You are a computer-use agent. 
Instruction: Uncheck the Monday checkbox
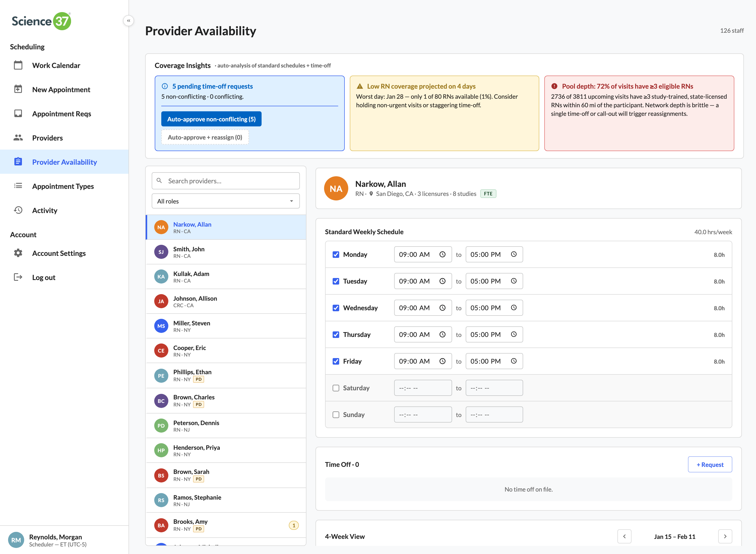point(336,255)
